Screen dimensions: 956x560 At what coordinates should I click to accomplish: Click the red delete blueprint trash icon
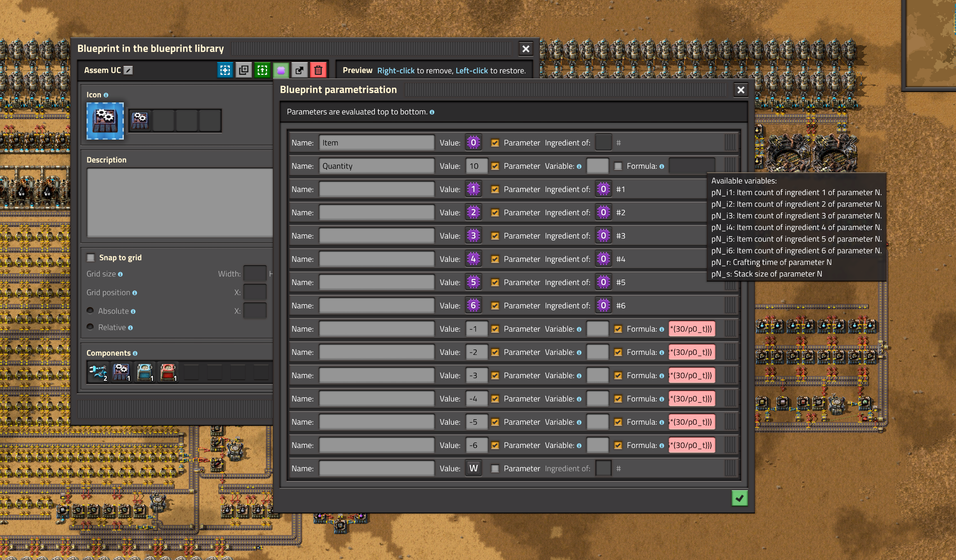point(318,70)
